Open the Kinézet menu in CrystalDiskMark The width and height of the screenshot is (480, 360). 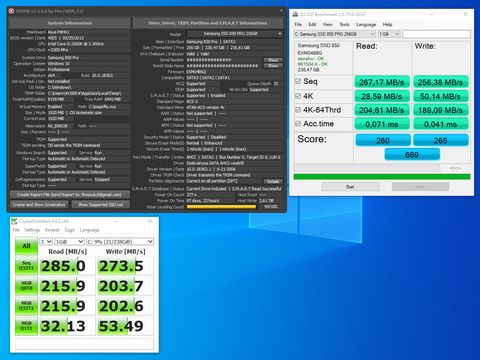52,230
